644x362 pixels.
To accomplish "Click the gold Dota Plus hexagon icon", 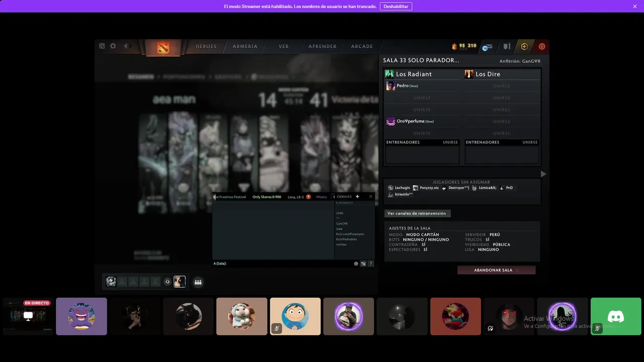I will 524,46.
